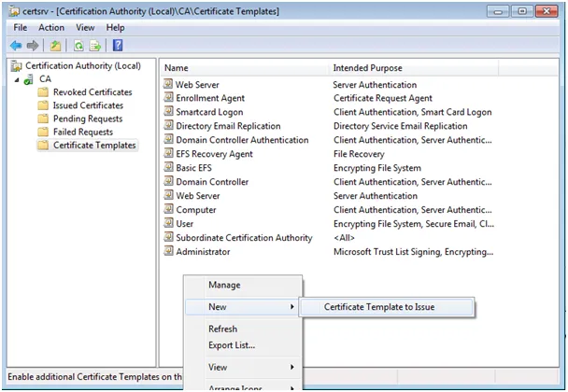
Task: Click the Failed Requests folder icon
Action: (43, 132)
